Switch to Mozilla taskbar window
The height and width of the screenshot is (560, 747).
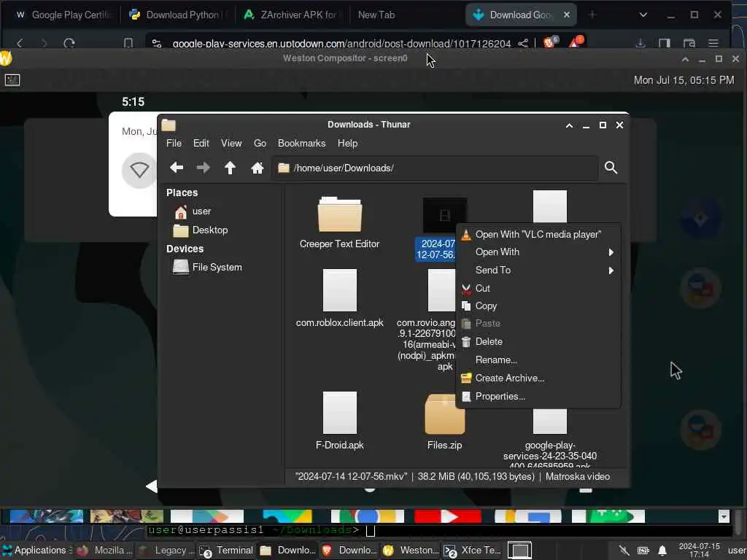[105, 550]
